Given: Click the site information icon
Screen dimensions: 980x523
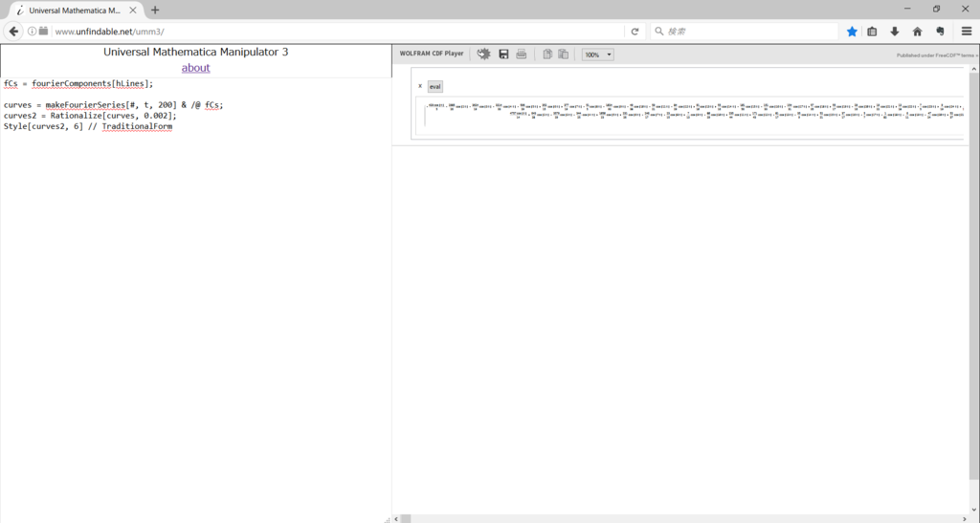Looking at the screenshot, I should click(32, 32).
